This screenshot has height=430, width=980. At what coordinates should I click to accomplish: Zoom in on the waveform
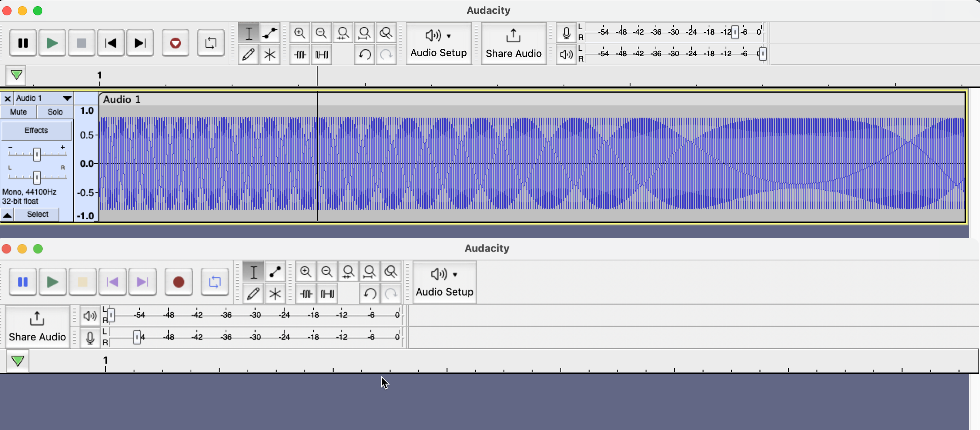[300, 33]
